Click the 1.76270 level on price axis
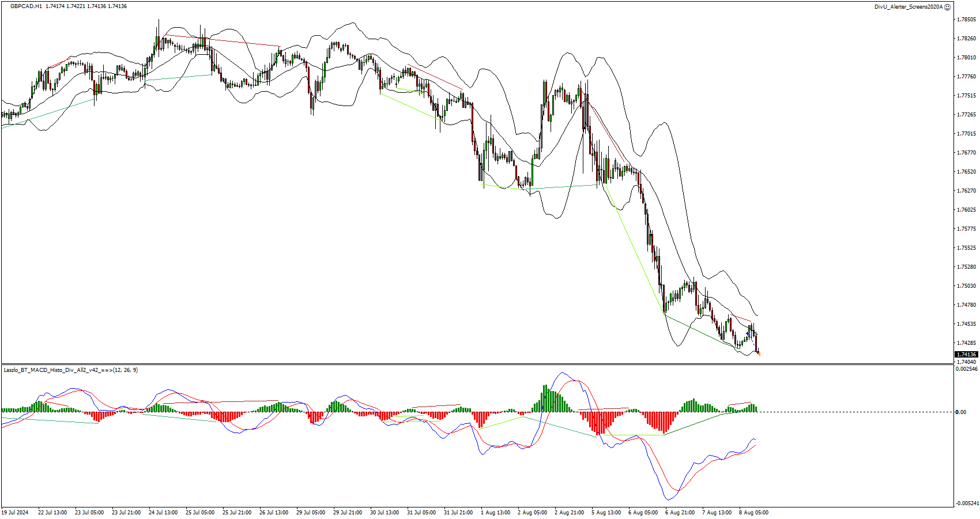The height and width of the screenshot is (519, 980). point(966,191)
